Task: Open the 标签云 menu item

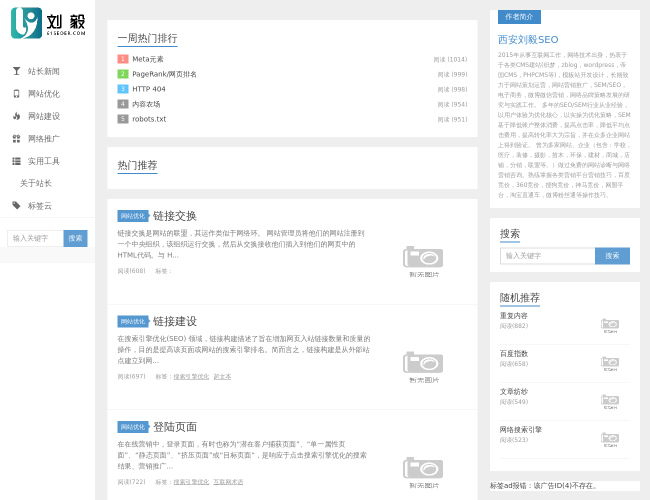Action: 40,206
